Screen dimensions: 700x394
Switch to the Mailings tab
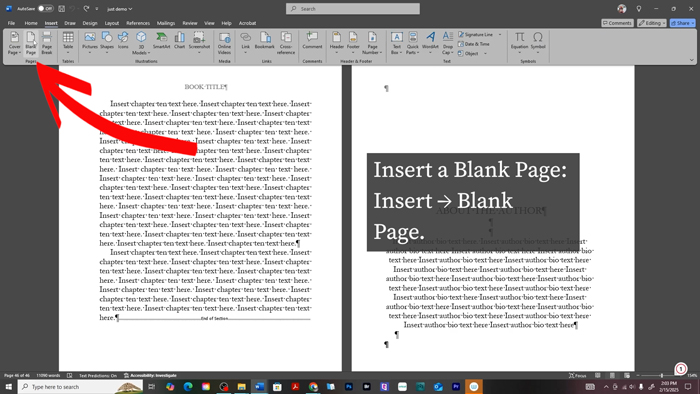pos(166,23)
